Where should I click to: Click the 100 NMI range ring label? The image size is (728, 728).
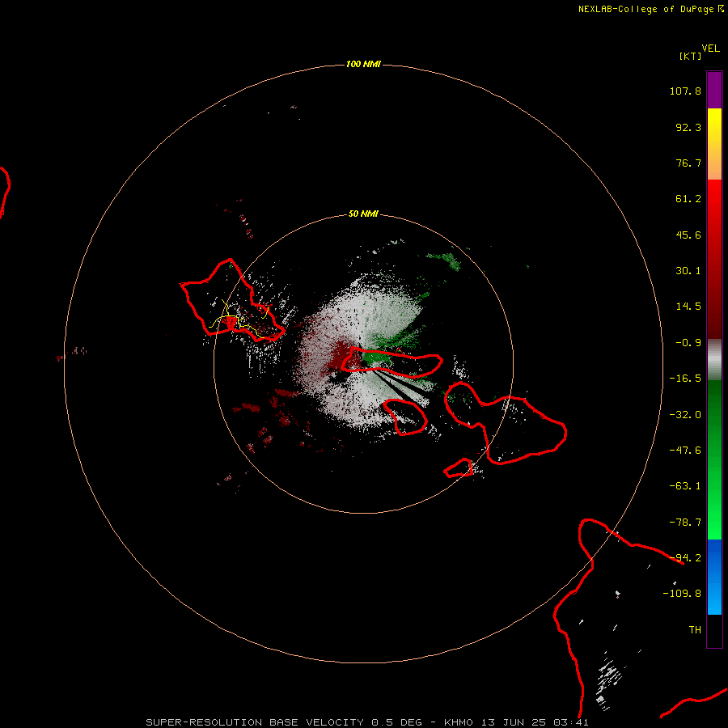click(x=363, y=64)
